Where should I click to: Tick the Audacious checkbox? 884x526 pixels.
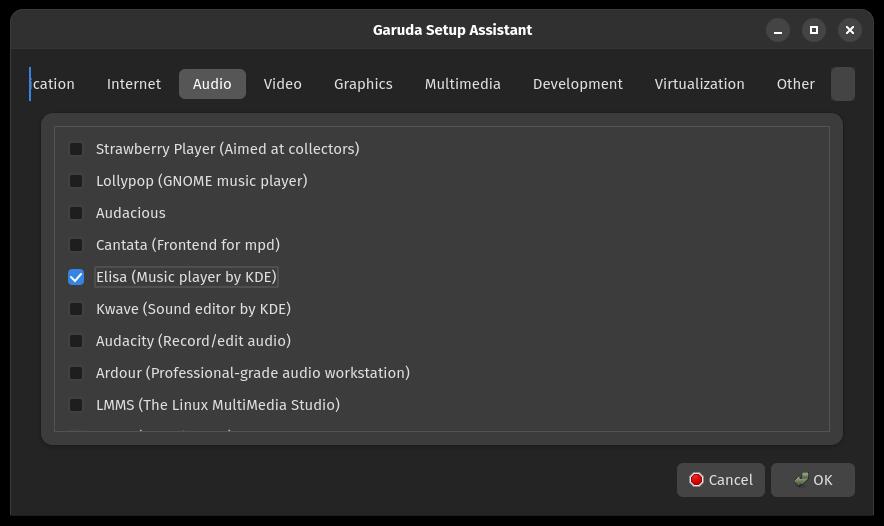(x=76, y=213)
